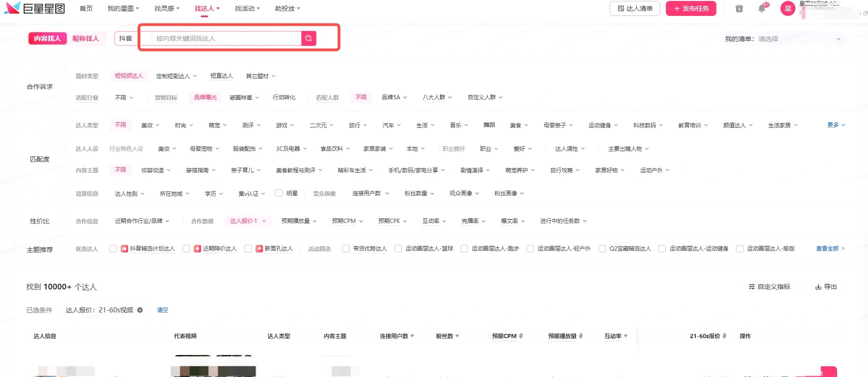Expand 定制短剧达人 dropdown
The width and height of the screenshot is (868, 377).
tap(176, 76)
